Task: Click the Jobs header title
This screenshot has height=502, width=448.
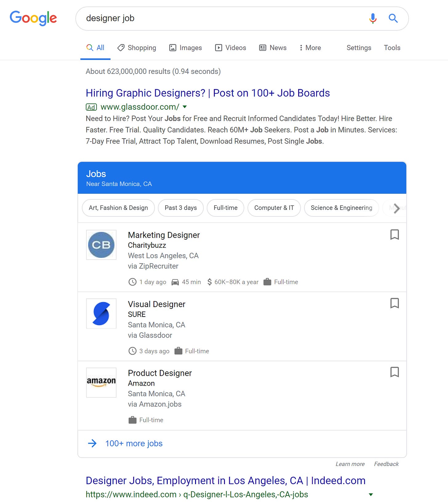Action: [96, 174]
